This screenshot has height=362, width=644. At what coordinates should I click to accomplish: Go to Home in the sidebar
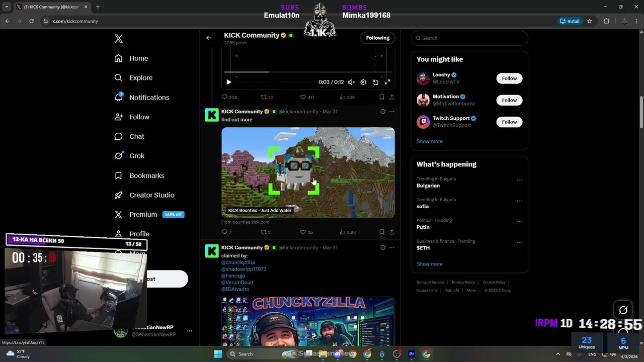(x=131, y=58)
